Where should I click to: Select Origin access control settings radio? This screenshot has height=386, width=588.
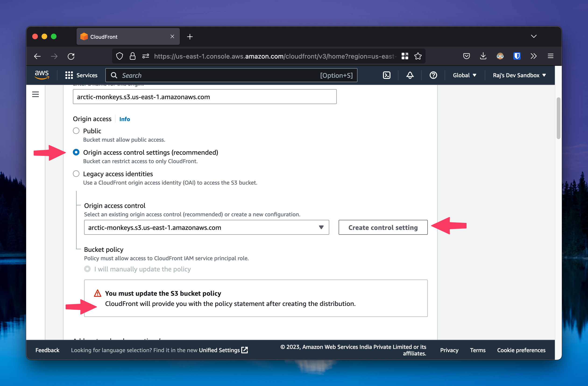tap(76, 152)
